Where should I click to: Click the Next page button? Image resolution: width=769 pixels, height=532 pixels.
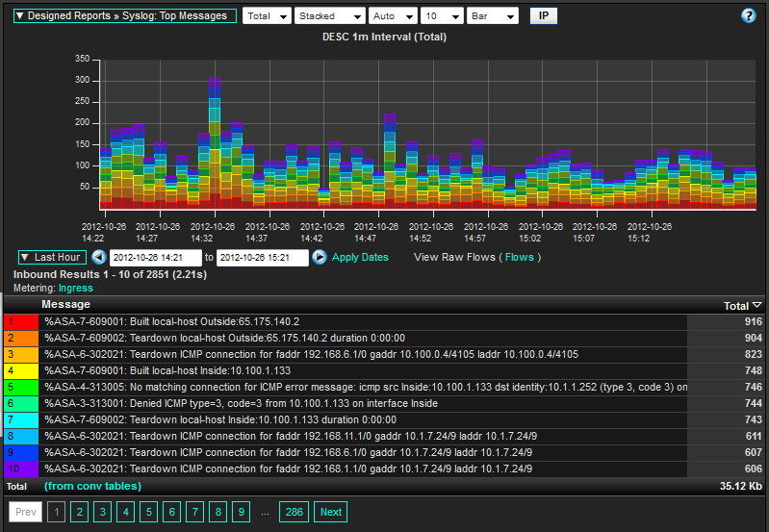tap(330, 512)
